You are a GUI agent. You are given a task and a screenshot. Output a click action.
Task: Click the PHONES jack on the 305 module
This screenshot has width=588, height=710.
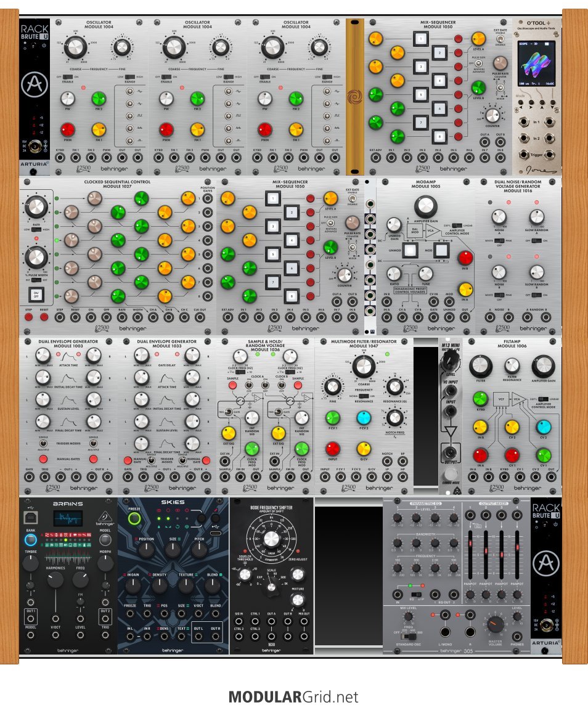click(517, 636)
